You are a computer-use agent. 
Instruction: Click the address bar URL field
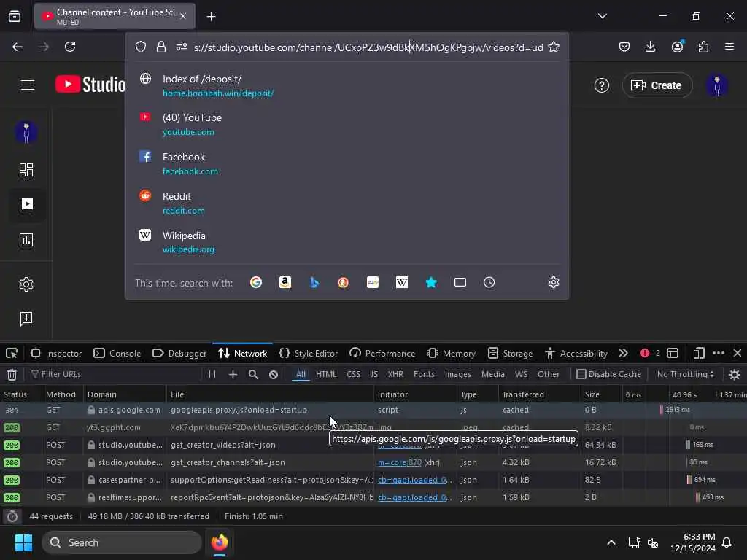tap(368, 47)
